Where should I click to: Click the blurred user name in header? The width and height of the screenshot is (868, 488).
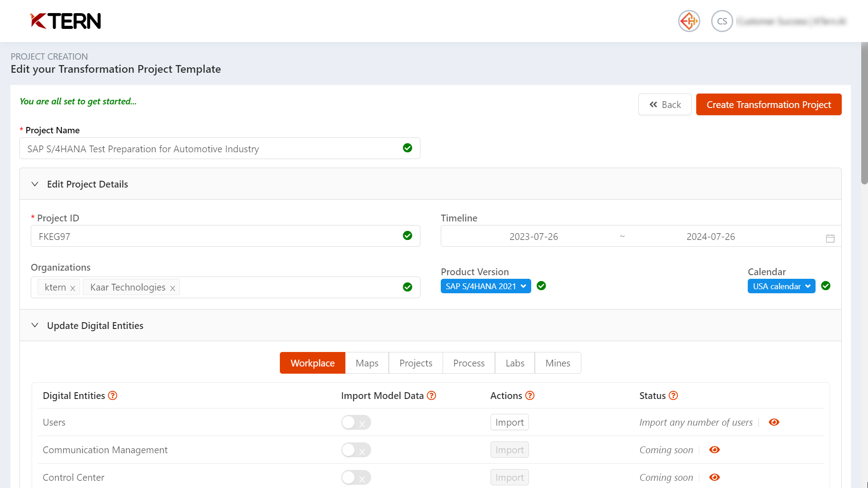[791, 21]
